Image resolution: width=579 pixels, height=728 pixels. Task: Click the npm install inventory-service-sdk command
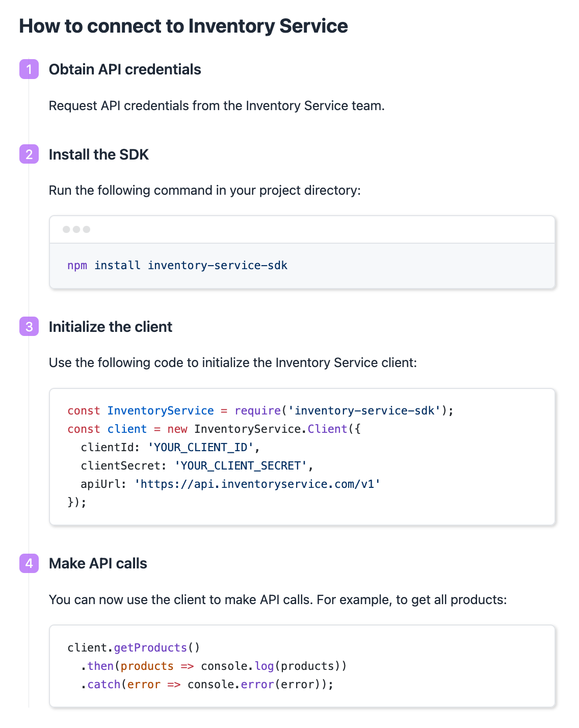pyautogui.click(x=177, y=266)
